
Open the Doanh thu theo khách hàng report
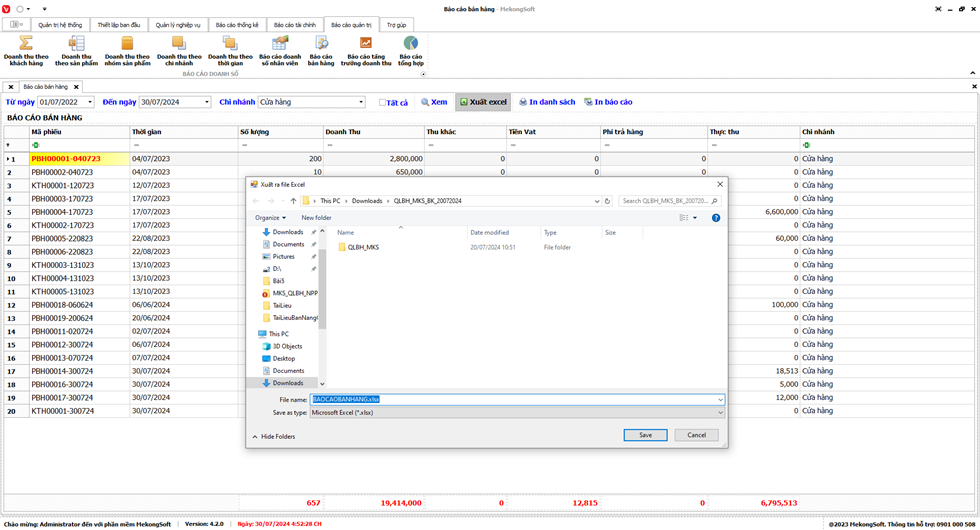click(x=26, y=50)
